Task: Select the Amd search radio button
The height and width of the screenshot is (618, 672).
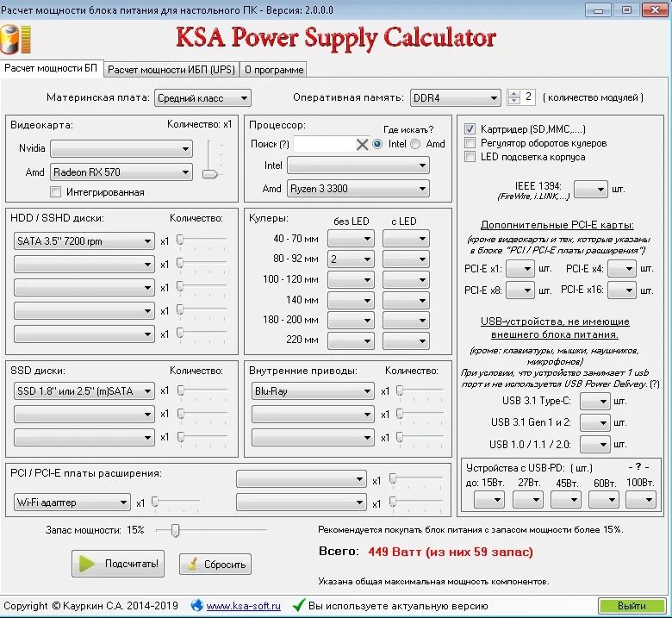Action: coord(415,144)
